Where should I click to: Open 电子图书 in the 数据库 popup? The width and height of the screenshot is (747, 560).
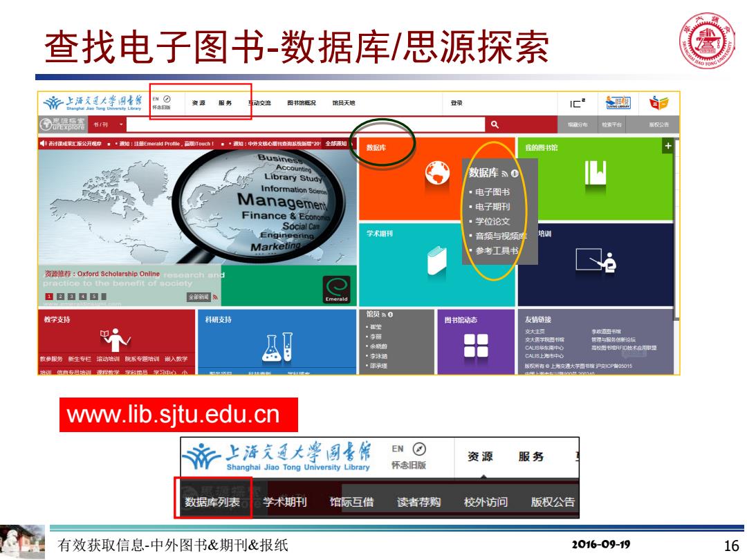coord(492,192)
